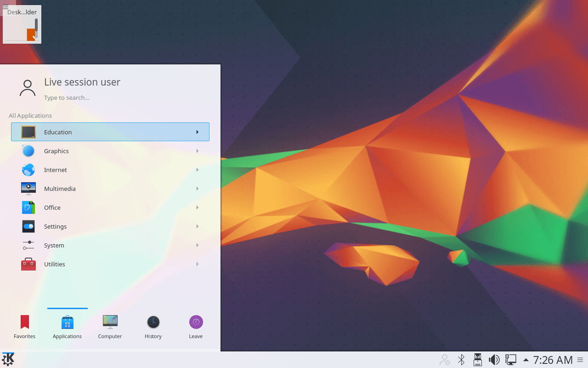
Task: Select the Settings label text
Action: point(55,226)
